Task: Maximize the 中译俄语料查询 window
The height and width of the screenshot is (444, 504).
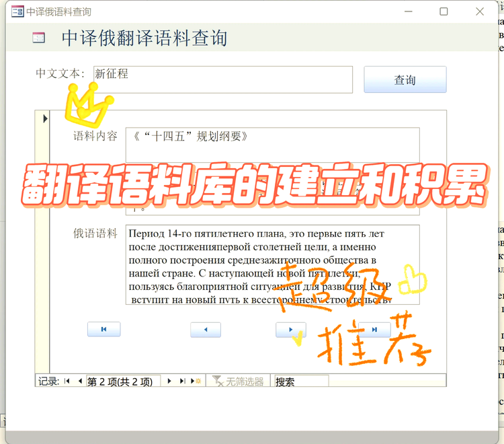Action: (444, 11)
